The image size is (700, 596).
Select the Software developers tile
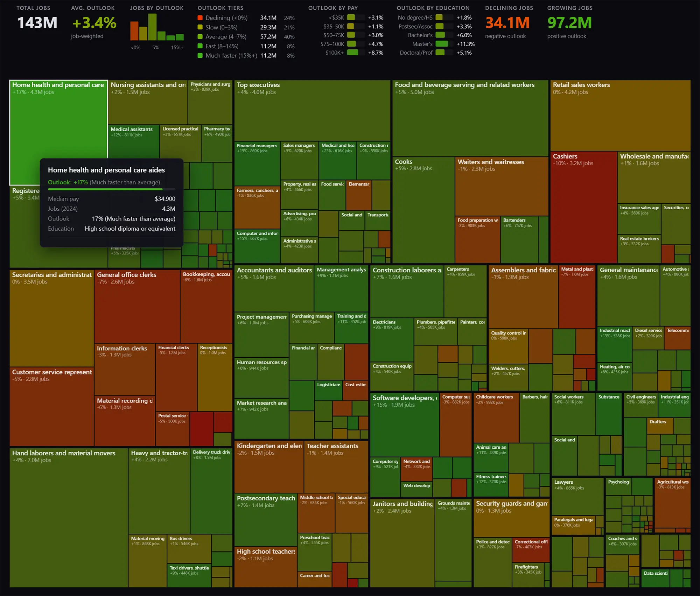pyautogui.click(x=404, y=425)
